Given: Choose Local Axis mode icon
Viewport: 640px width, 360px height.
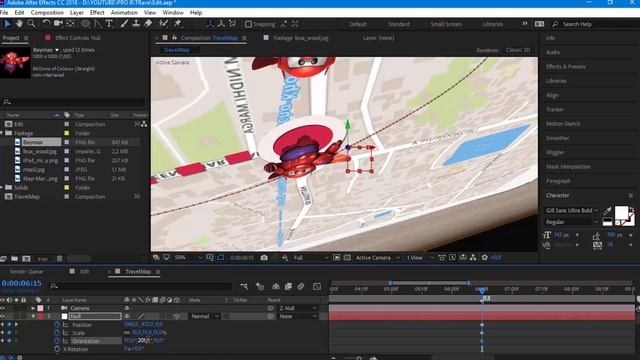Looking at the screenshot, I should [x=210, y=24].
